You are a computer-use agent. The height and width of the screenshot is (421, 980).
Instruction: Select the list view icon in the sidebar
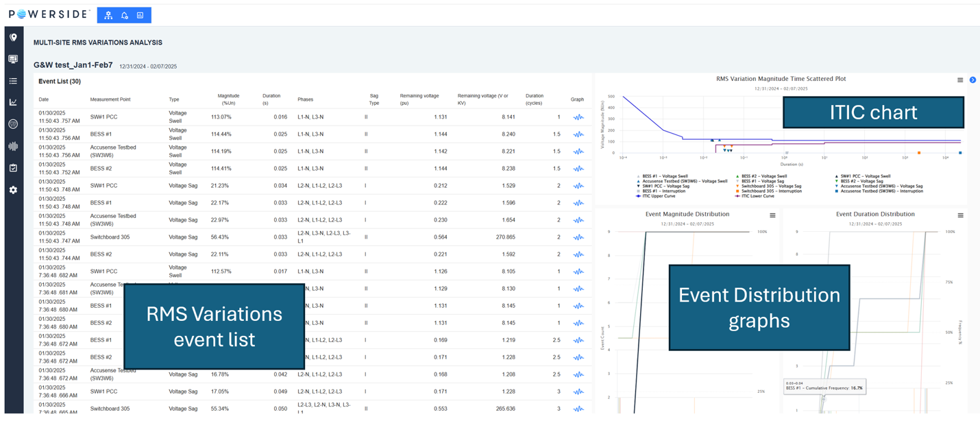(x=12, y=80)
